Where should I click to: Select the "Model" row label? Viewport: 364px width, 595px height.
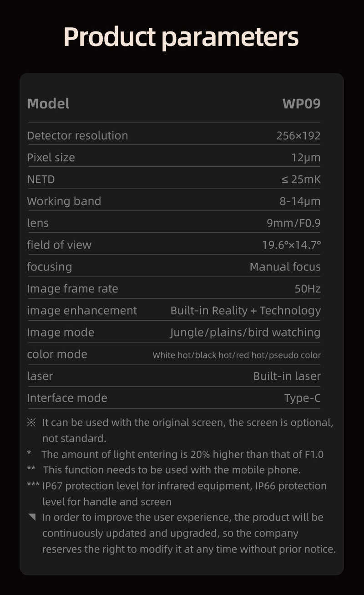48,104
